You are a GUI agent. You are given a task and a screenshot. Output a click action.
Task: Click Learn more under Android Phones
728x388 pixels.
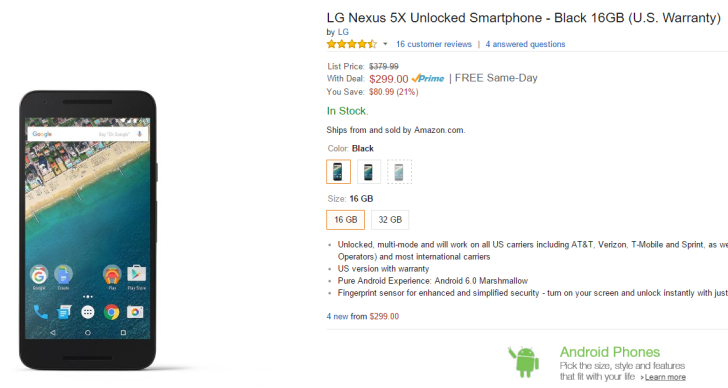[665, 377]
